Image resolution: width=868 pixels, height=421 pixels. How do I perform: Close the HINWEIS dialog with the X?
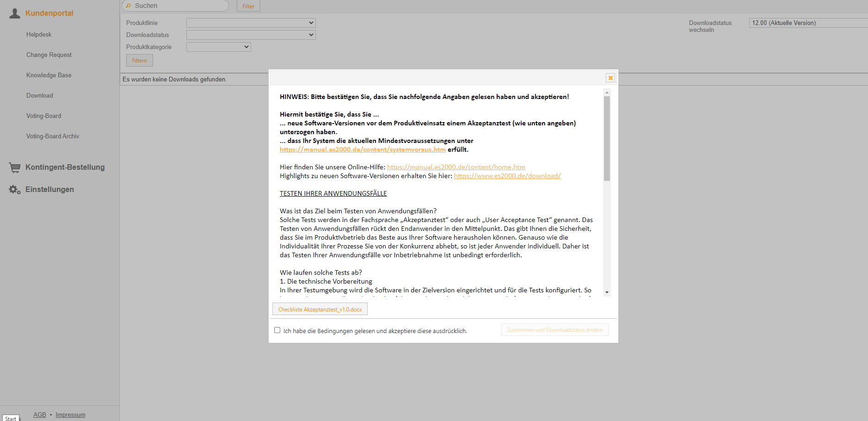coord(610,78)
